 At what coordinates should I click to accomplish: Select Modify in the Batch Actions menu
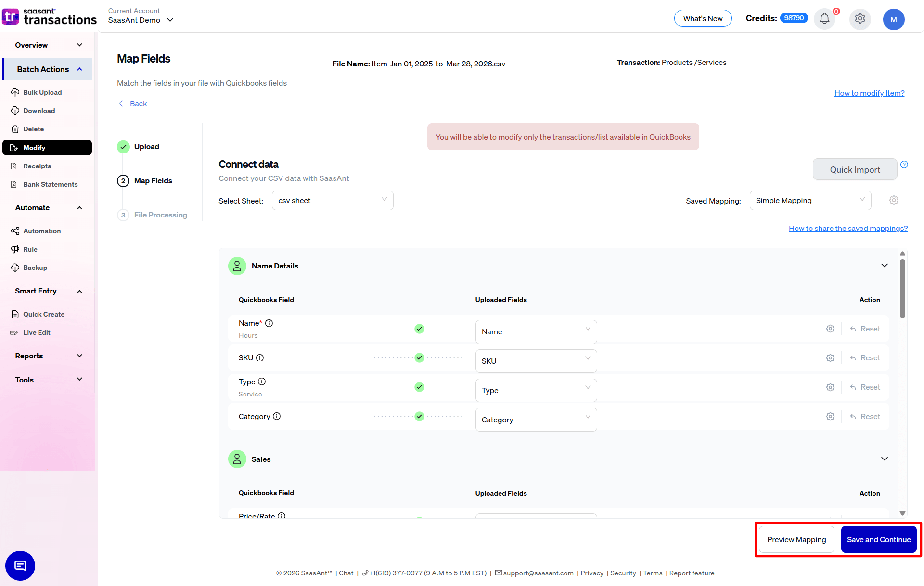(34, 147)
